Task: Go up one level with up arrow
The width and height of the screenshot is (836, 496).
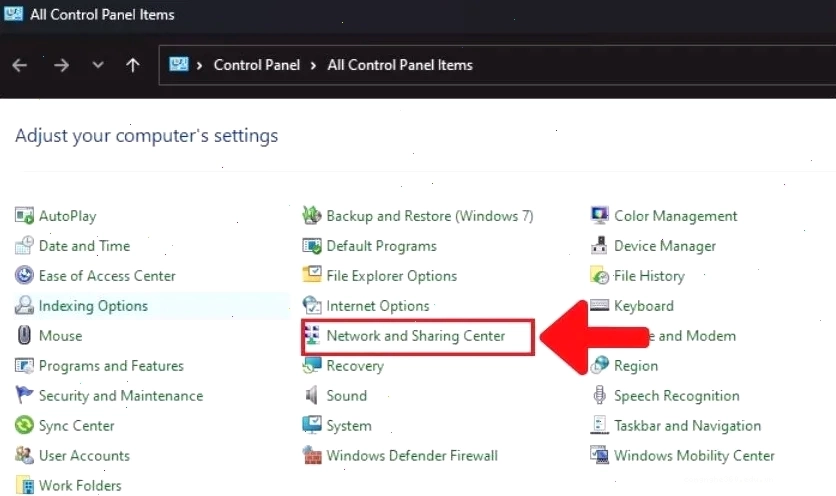Action: 133,65
